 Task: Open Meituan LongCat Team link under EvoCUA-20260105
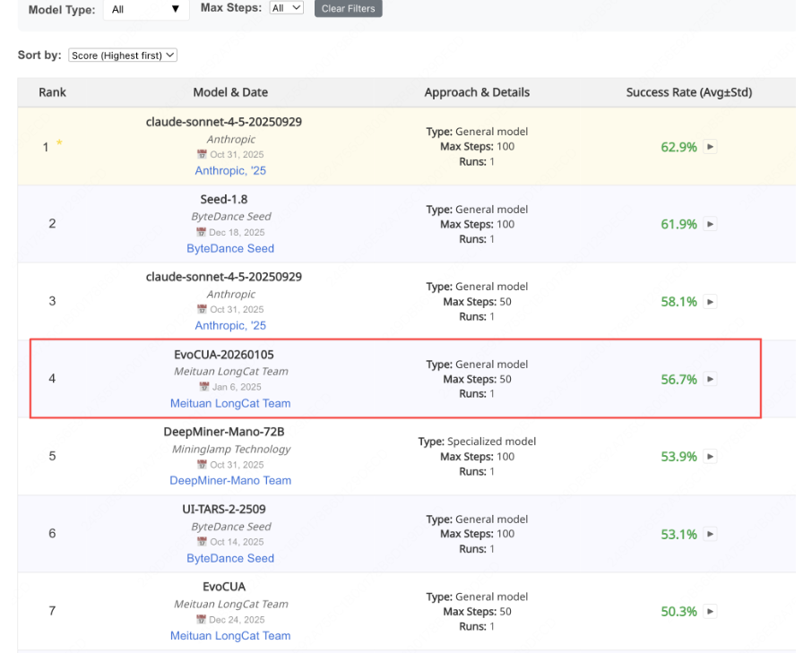pos(230,403)
